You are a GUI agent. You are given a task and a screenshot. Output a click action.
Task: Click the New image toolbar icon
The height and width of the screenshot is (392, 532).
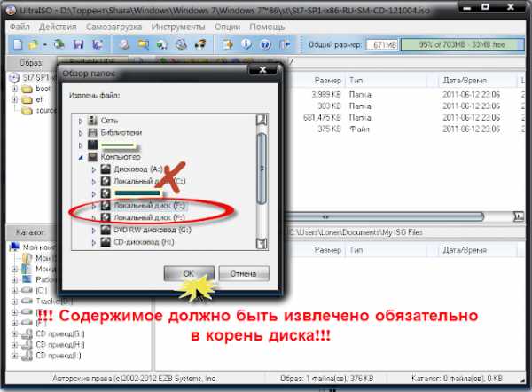18,44
